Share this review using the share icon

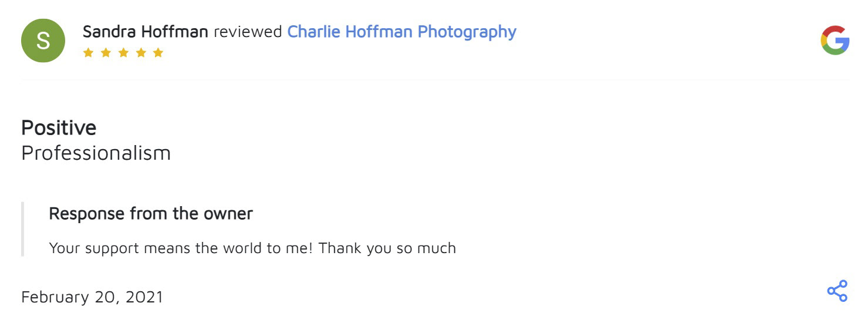pos(837,291)
